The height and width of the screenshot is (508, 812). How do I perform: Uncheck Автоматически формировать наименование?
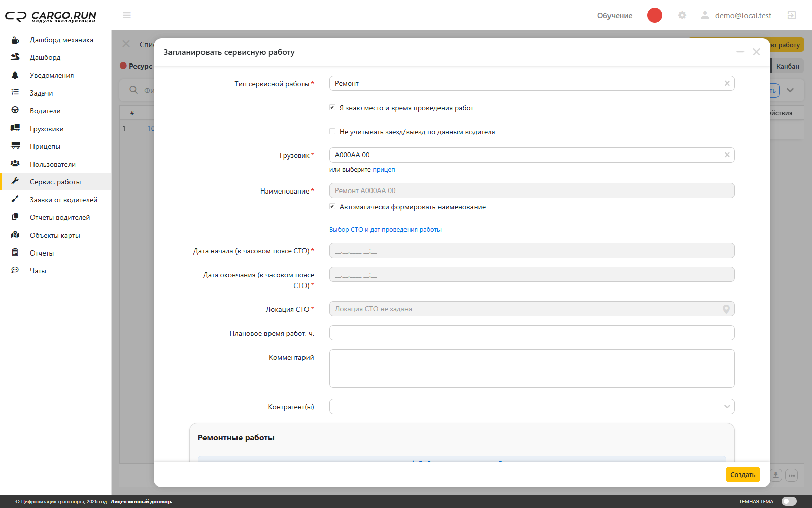(x=332, y=207)
